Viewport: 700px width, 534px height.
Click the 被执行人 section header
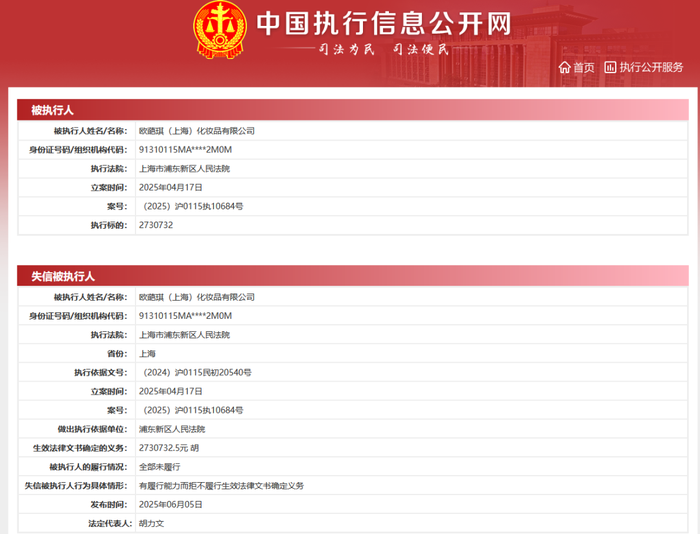52,110
